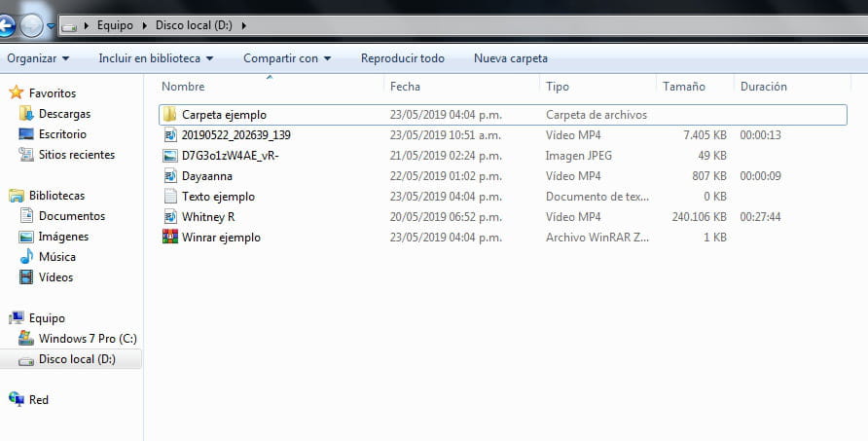Select Red label in navigation pane
Screen dimensions: 868x441
tap(38, 400)
